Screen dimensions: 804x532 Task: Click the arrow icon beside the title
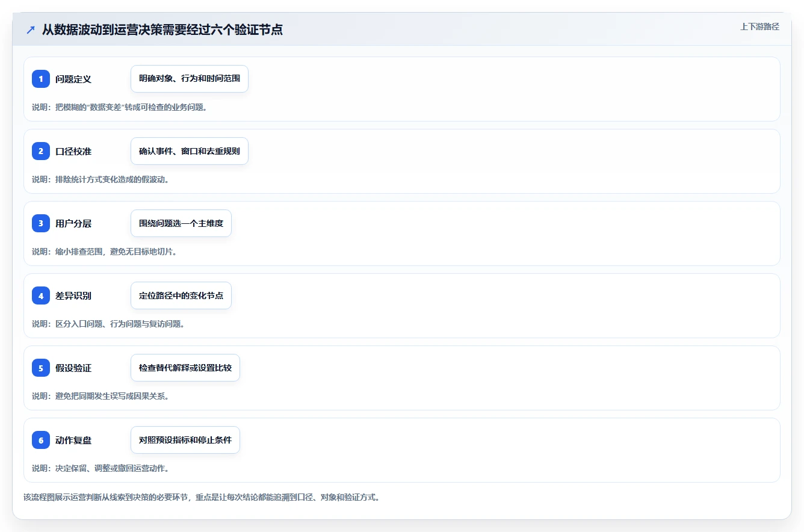pyautogui.click(x=31, y=29)
